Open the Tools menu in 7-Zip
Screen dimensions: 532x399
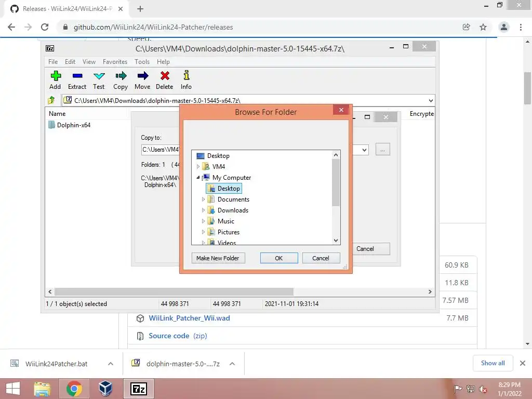[142, 62]
